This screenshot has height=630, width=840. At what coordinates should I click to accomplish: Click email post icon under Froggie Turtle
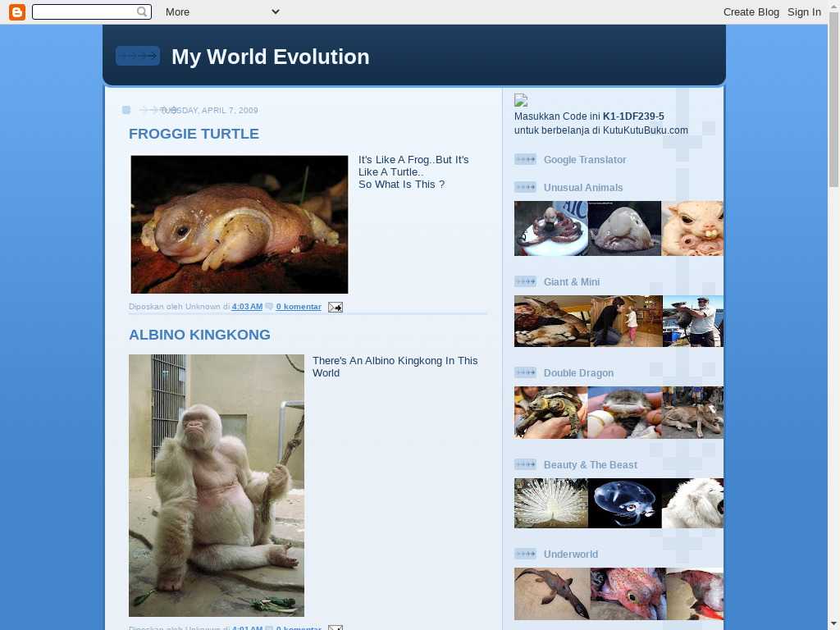click(x=336, y=307)
